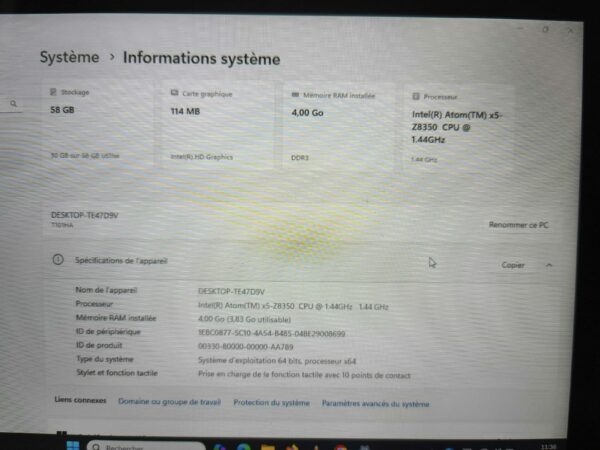Collapse the Spécifications de l'appareil section
The width and height of the screenshot is (600, 450).
(549, 265)
